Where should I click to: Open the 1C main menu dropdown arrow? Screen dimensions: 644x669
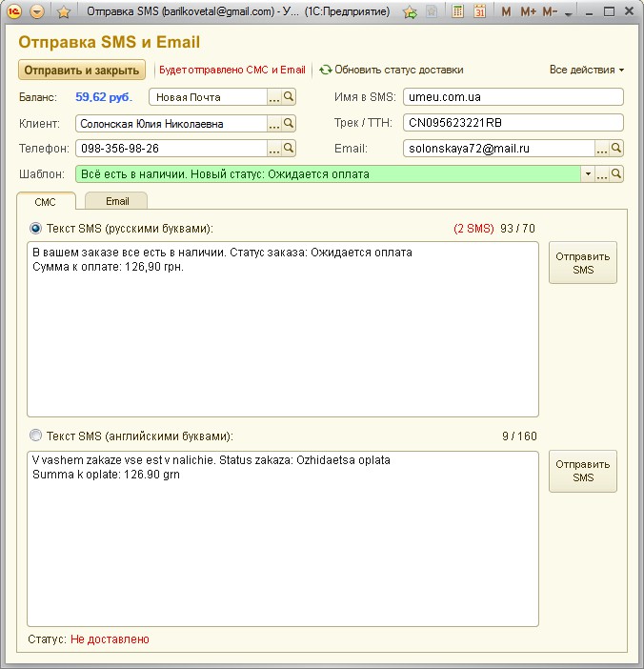click(x=37, y=12)
